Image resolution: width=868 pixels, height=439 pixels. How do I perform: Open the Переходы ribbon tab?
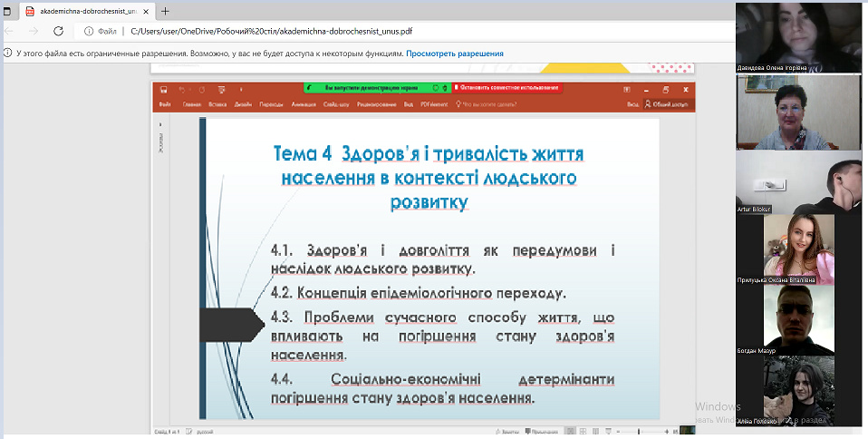click(271, 104)
